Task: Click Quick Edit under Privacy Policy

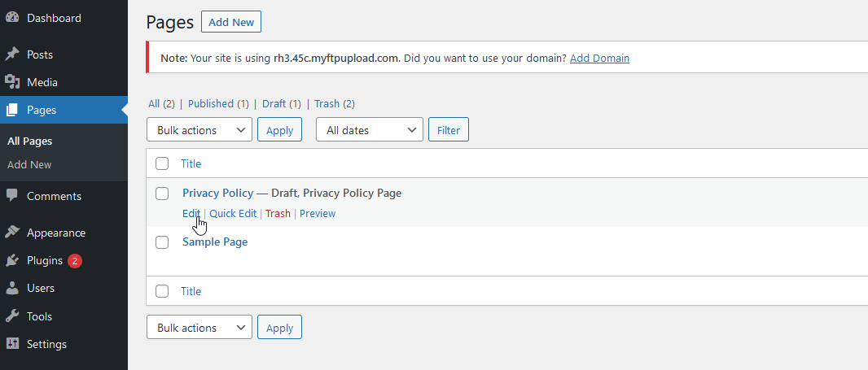Action: [233, 214]
